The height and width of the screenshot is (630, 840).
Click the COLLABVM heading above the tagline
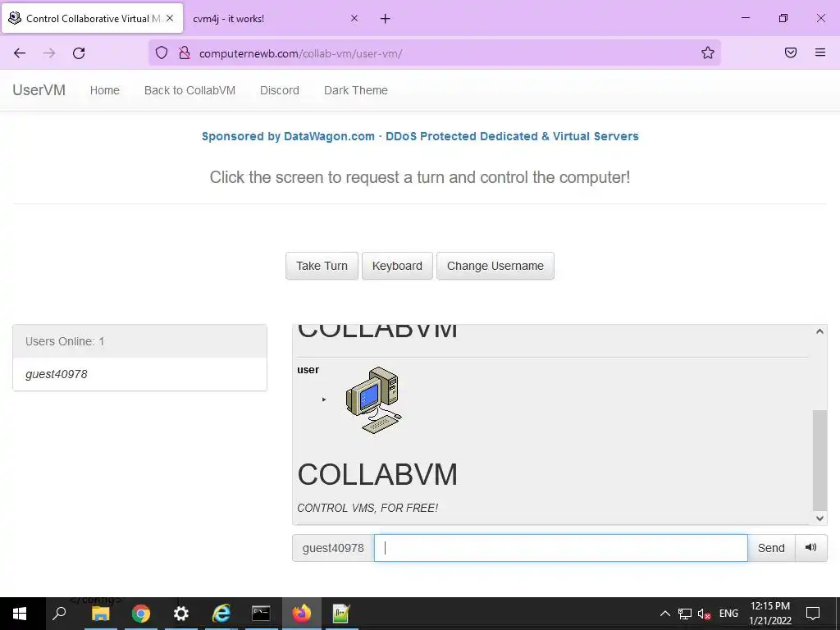pos(377,475)
